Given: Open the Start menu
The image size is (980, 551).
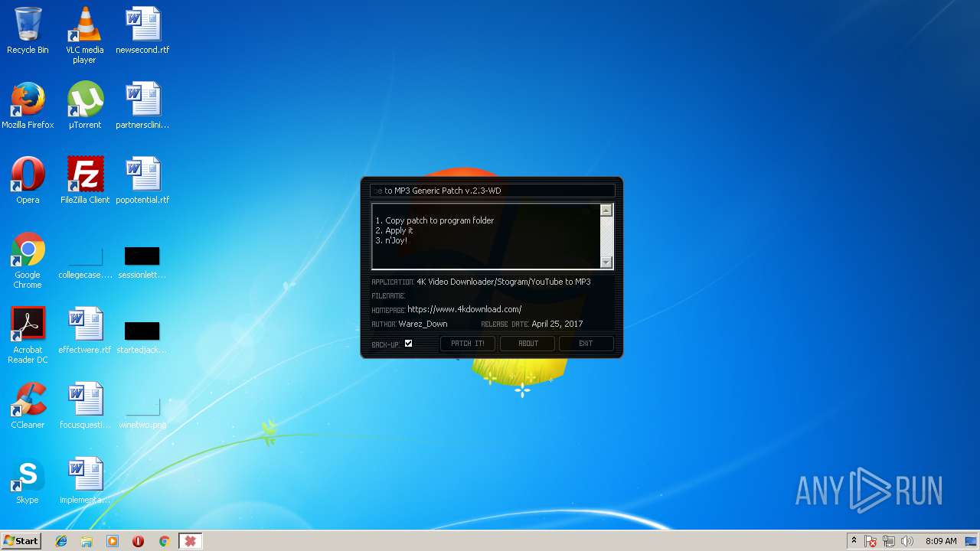Looking at the screenshot, I should tap(21, 541).
